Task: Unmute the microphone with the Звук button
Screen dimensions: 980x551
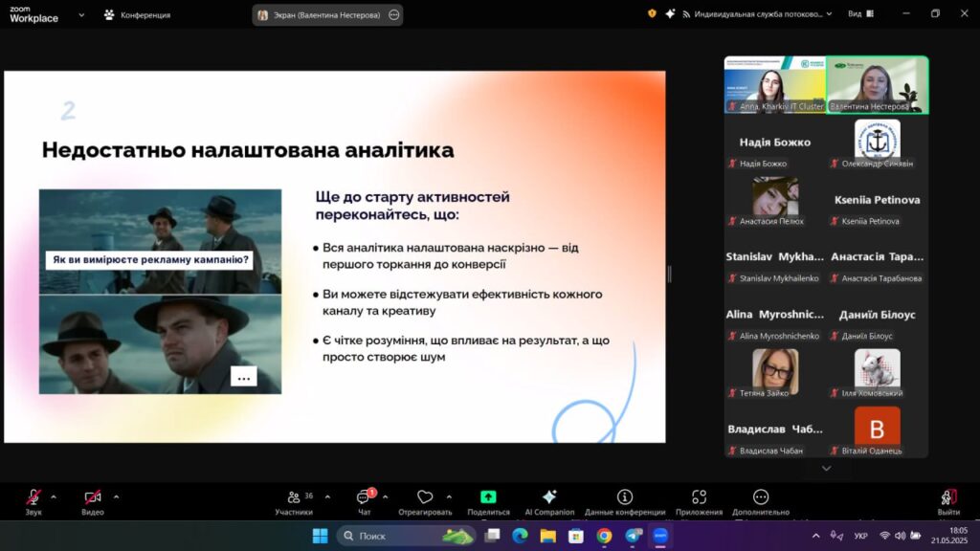Action: pyautogui.click(x=33, y=501)
